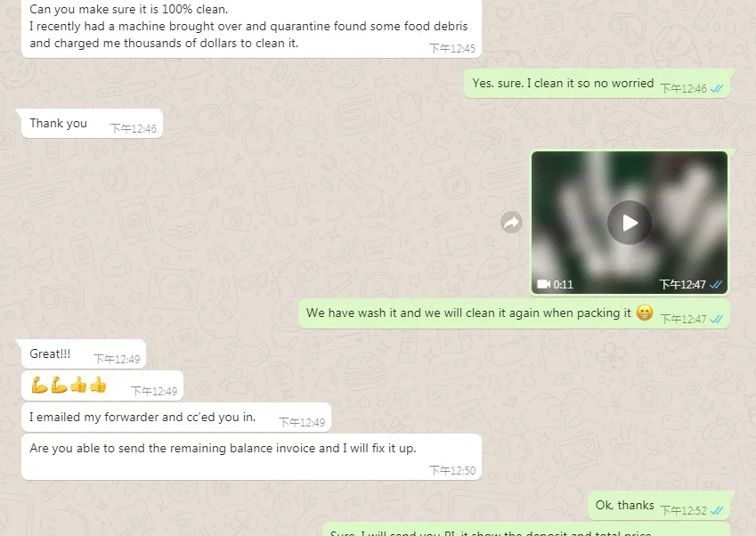
Task: Select the "Thank you" message bubble
Action: click(92, 124)
